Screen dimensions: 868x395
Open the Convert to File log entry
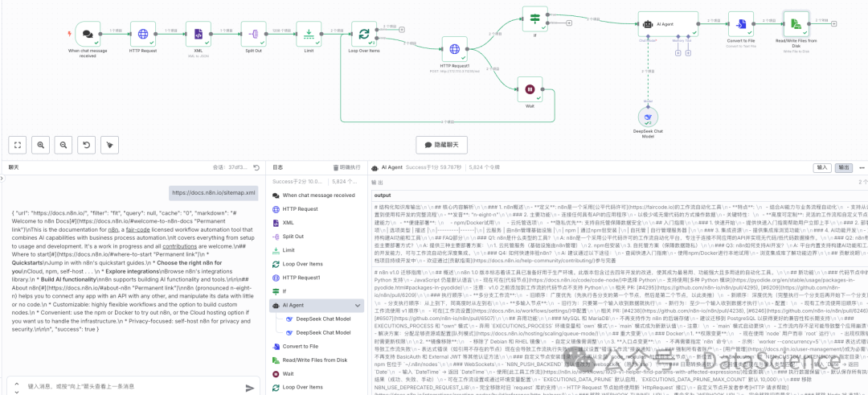pos(317,346)
